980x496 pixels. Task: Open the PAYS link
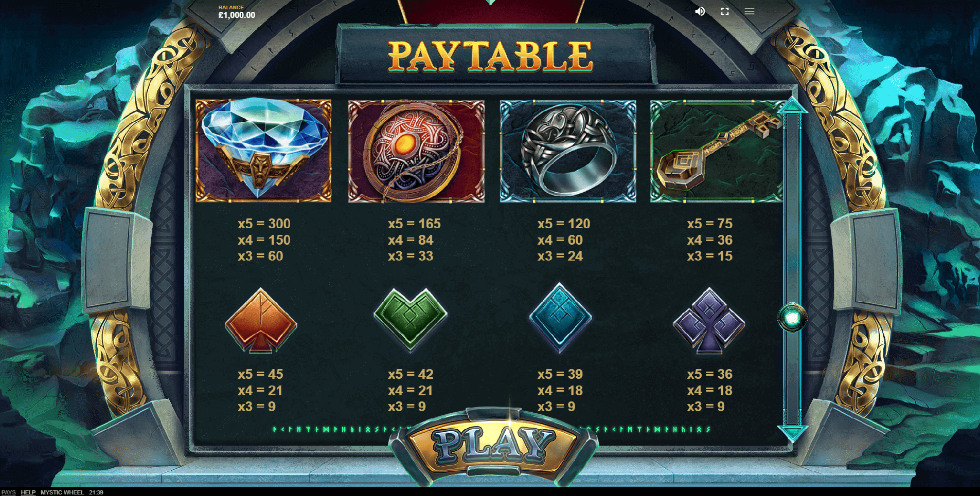[x=9, y=492]
